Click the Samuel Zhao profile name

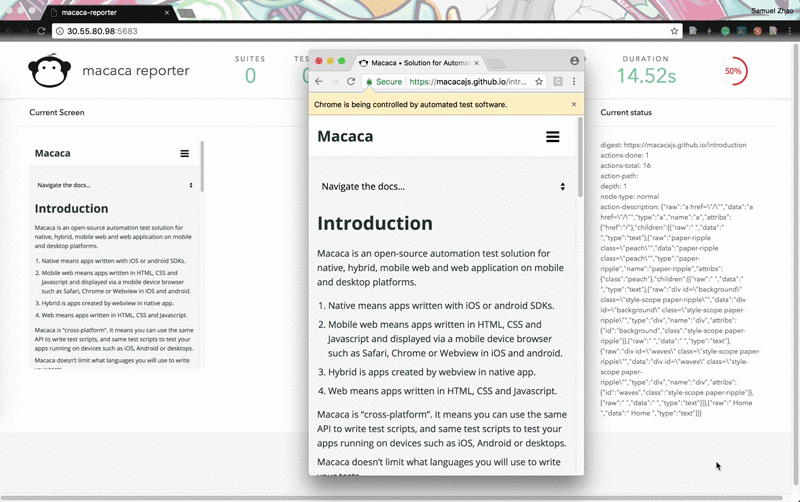772,11
